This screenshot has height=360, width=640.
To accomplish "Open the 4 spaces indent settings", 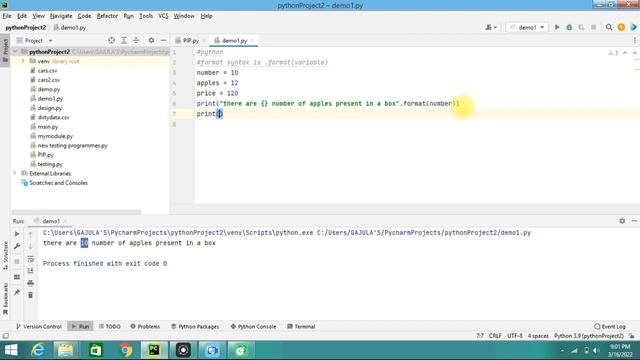I will (x=538, y=336).
